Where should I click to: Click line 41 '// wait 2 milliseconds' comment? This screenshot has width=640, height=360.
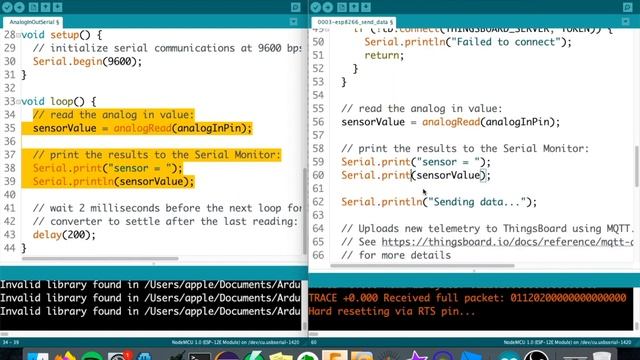[x=167, y=208]
